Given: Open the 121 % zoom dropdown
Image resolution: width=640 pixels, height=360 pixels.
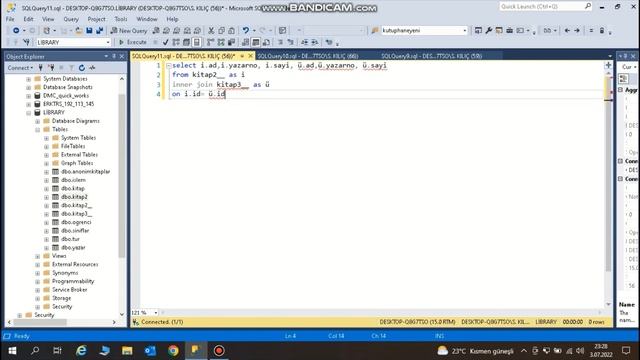Looking at the screenshot, I should coord(156,313).
